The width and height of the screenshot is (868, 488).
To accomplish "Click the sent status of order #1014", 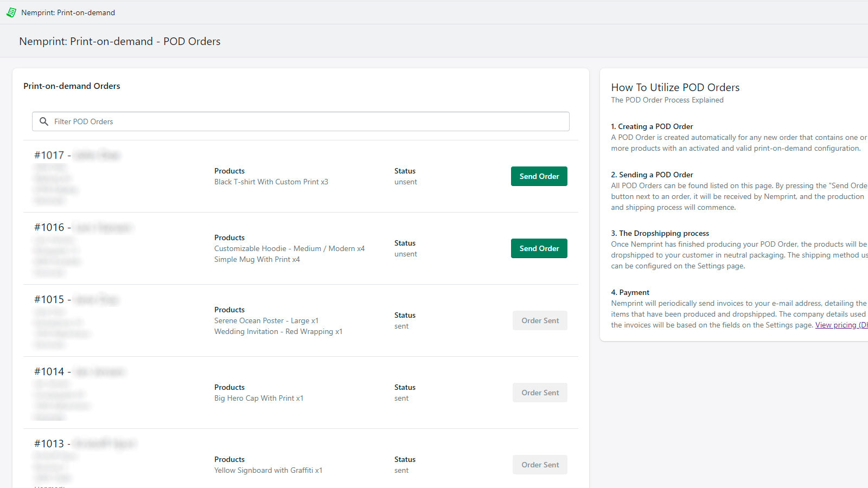I will [401, 398].
